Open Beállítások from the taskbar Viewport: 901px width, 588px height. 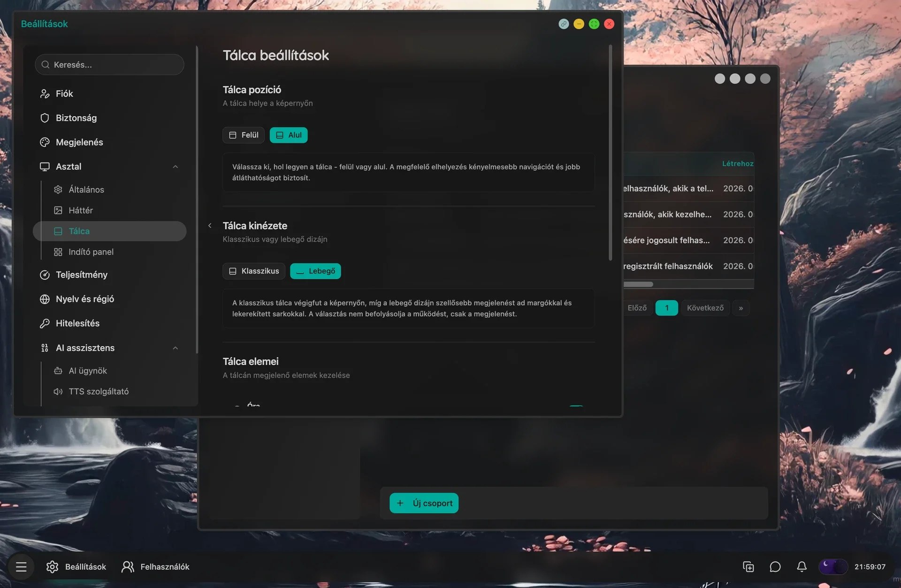76,567
